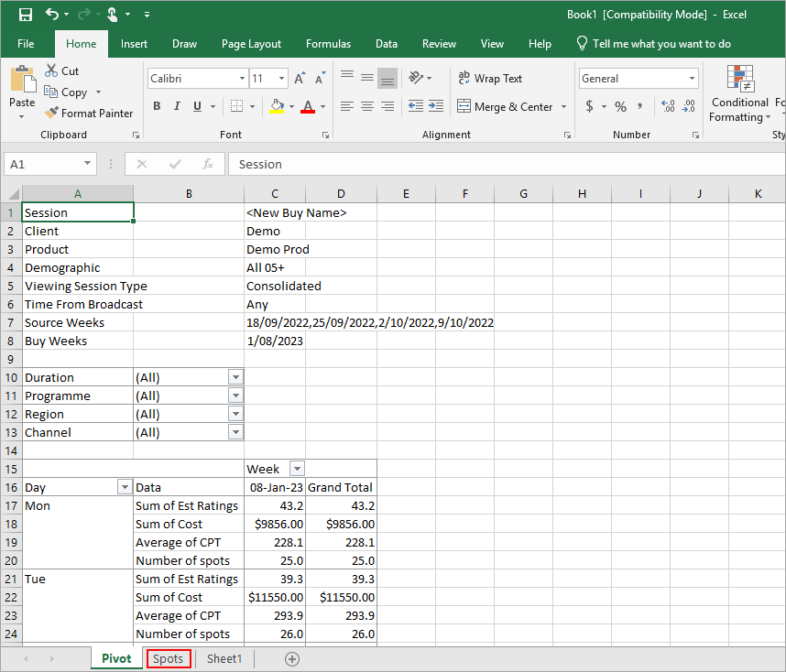Switch to the Review ribbon tab

click(439, 44)
